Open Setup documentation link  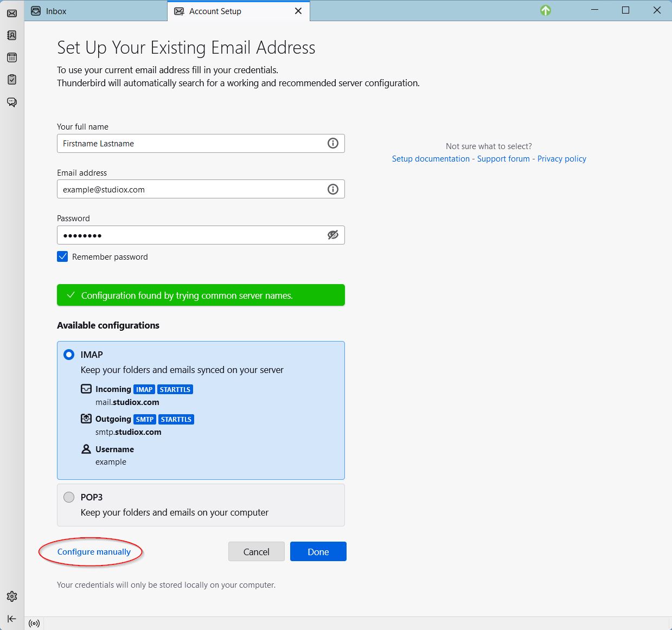tap(431, 159)
